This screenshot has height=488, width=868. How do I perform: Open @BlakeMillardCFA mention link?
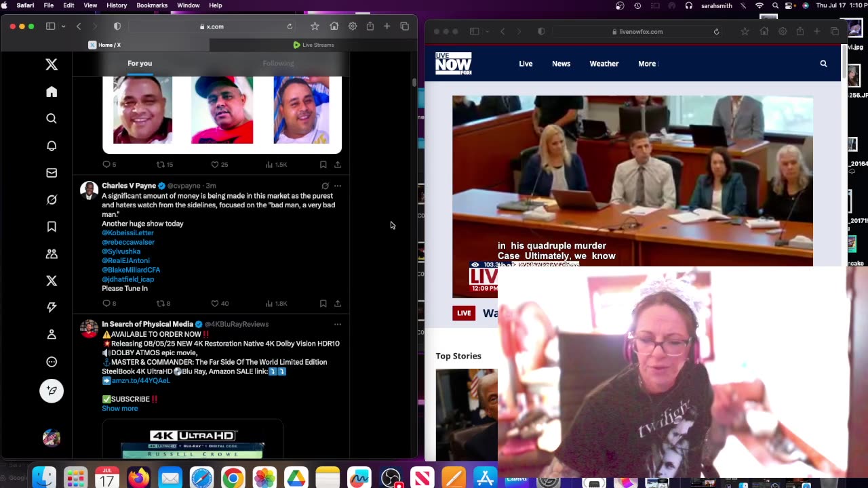[131, 270]
